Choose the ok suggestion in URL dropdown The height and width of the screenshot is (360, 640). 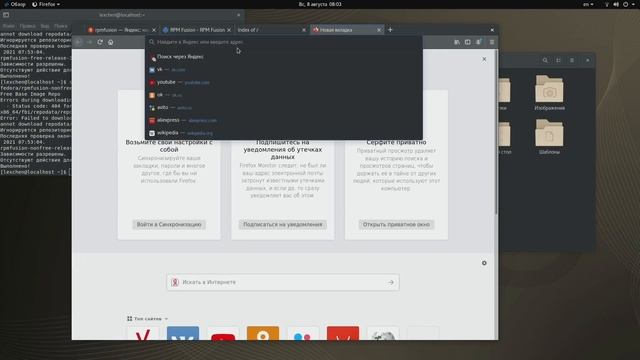click(284, 95)
